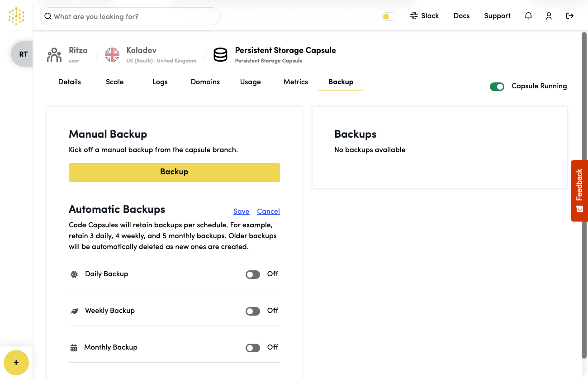Viewport: 588px width, 379px height.
Task: Click the plus button in the bottom corner
Action: (16, 363)
